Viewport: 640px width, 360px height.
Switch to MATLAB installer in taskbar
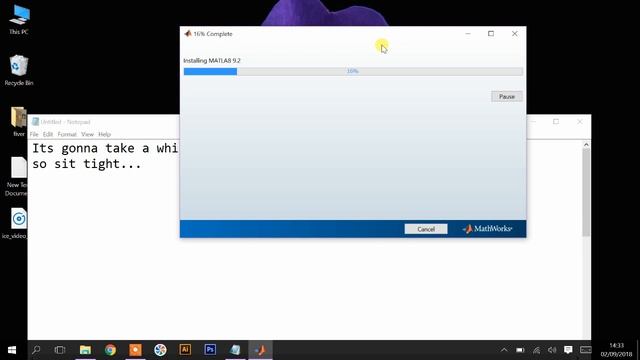click(260, 350)
